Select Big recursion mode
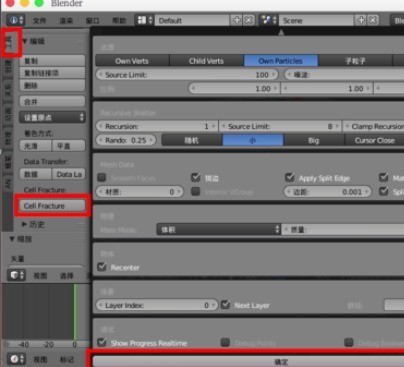Screen dimensions: 404x367 [314, 140]
